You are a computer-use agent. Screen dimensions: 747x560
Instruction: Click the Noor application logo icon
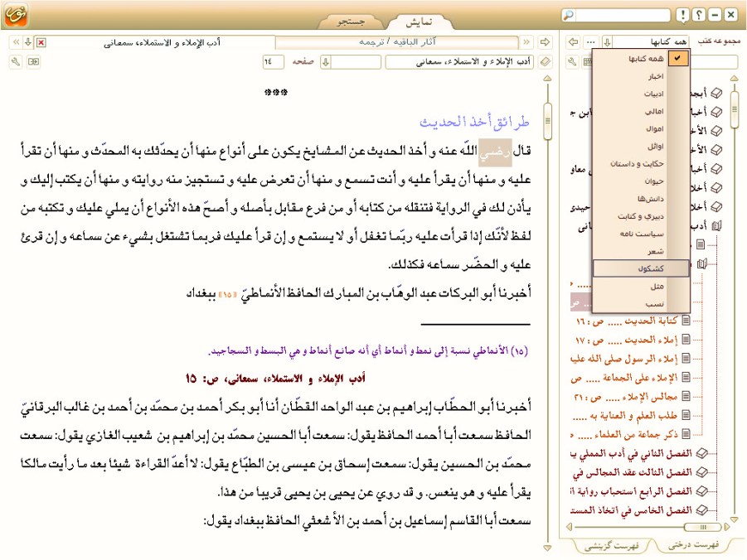[16, 15]
